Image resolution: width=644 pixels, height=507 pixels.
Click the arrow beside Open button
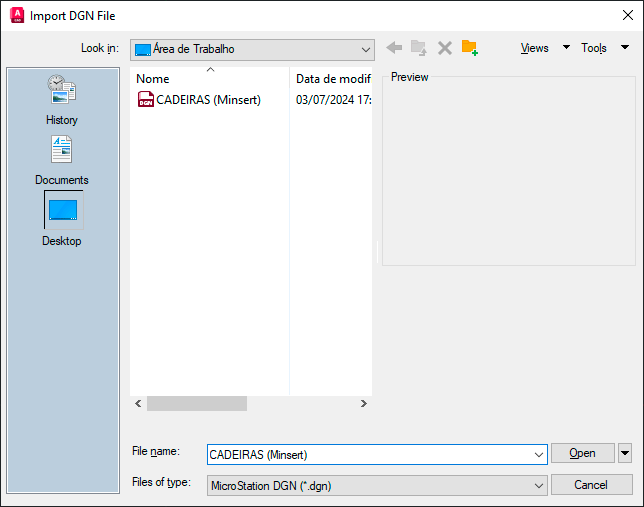(x=625, y=453)
